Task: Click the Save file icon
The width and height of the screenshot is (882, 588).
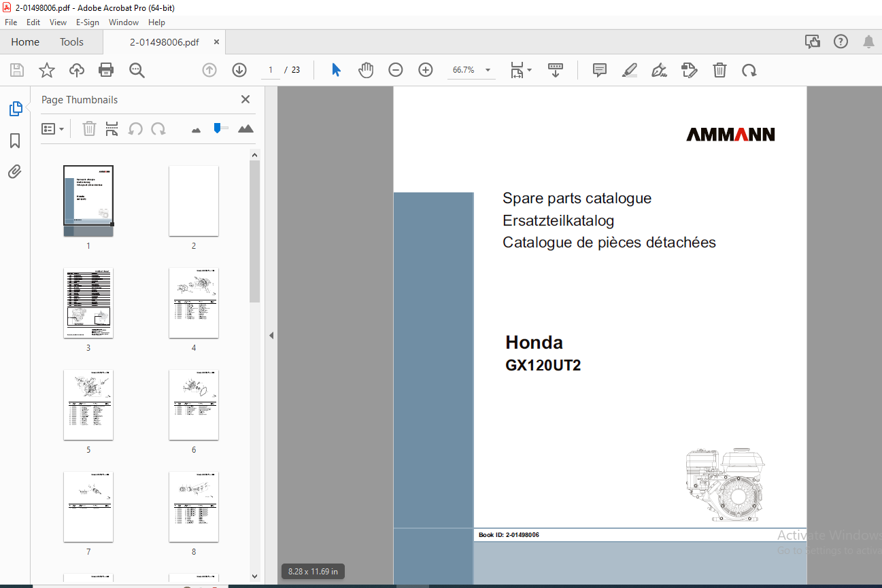Action: click(x=17, y=70)
